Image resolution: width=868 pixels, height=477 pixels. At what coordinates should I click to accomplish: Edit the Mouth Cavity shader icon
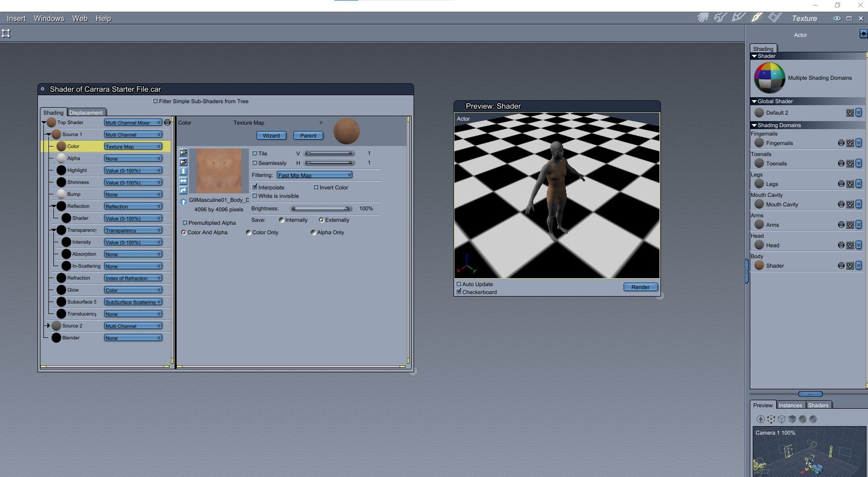point(850,204)
